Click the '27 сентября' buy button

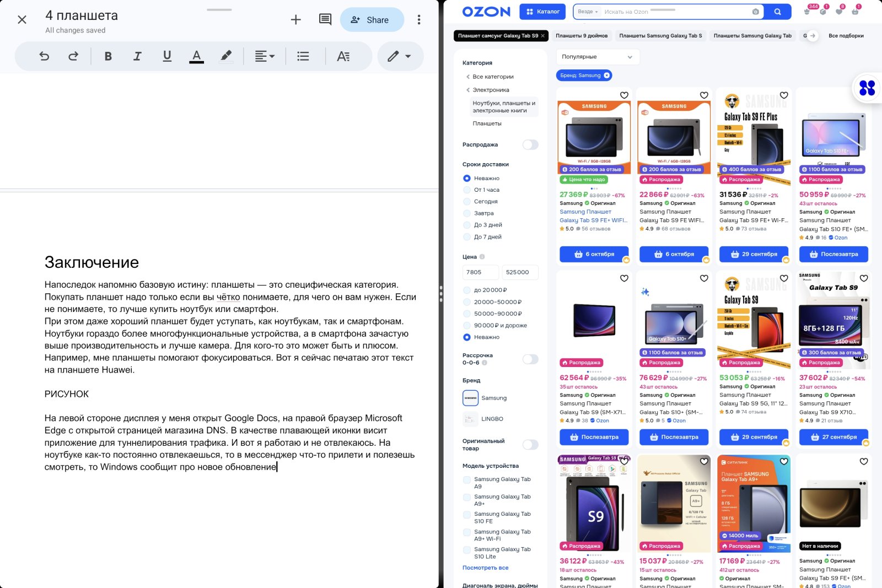pyautogui.click(x=833, y=437)
